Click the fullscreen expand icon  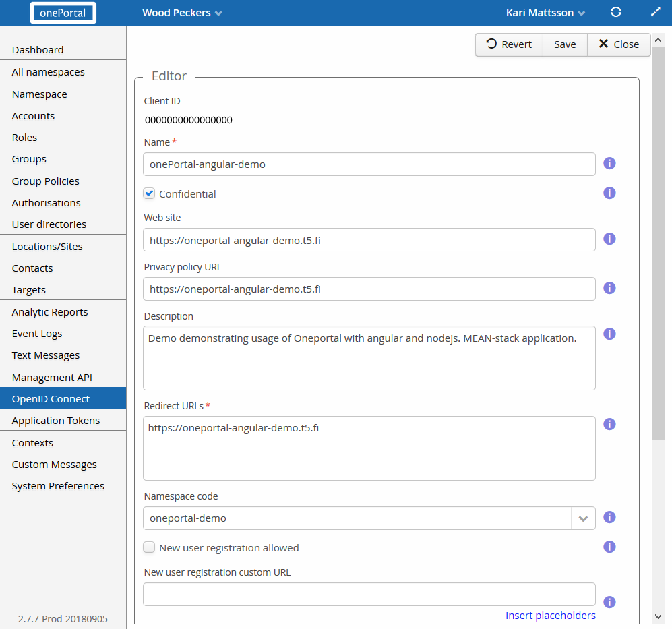655,12
